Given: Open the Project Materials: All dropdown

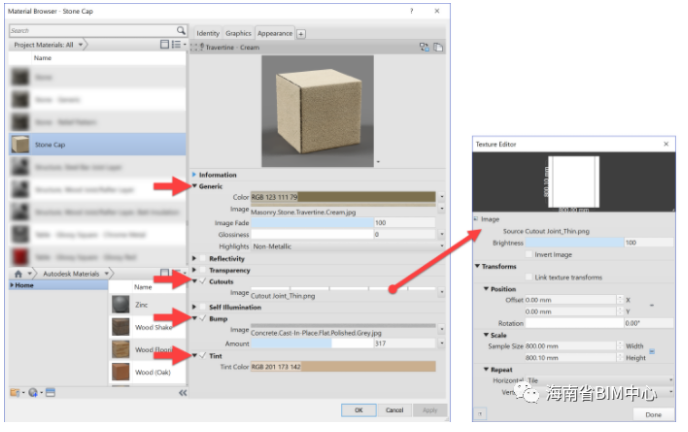Looking at the screenshot, I should coord(80,44).
